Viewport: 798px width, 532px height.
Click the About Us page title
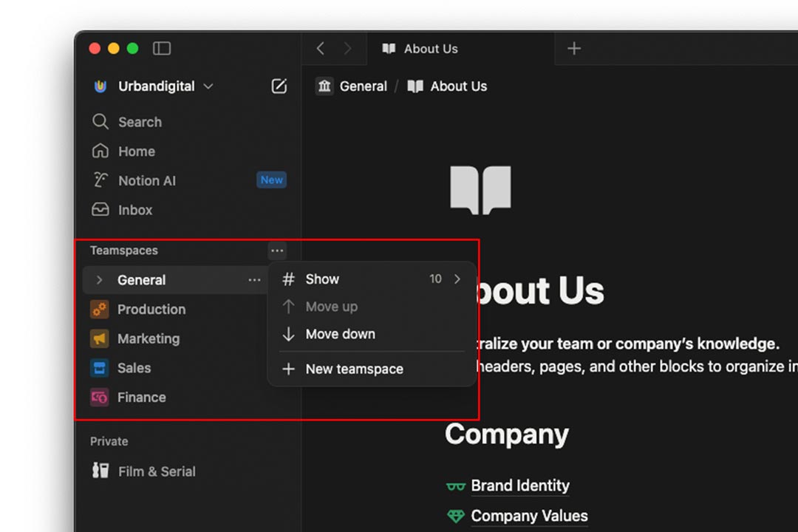click(539, 290)
